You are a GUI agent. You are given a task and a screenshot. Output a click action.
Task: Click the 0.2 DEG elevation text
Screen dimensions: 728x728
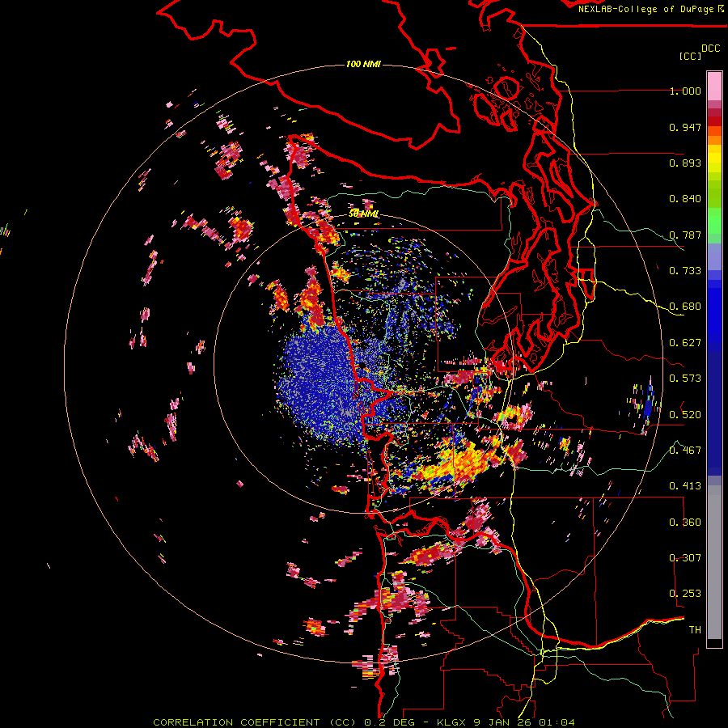(x=389, y=722)
